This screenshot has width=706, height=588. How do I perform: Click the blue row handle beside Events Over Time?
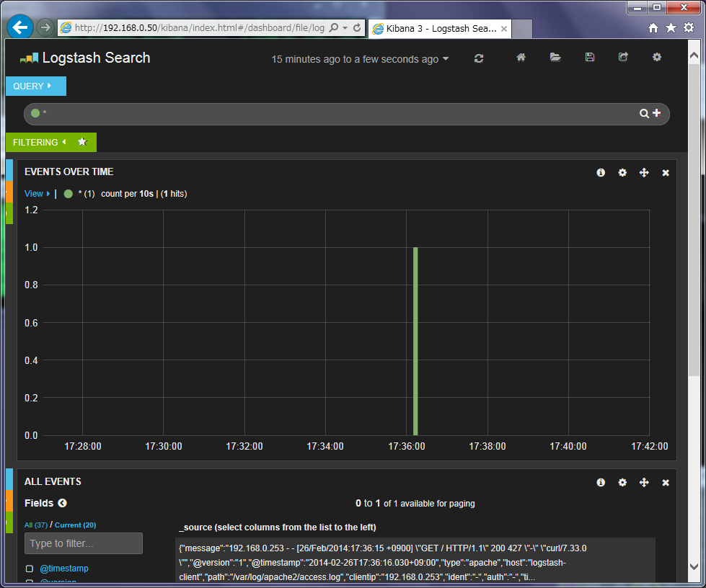click(x=9, y=170)
